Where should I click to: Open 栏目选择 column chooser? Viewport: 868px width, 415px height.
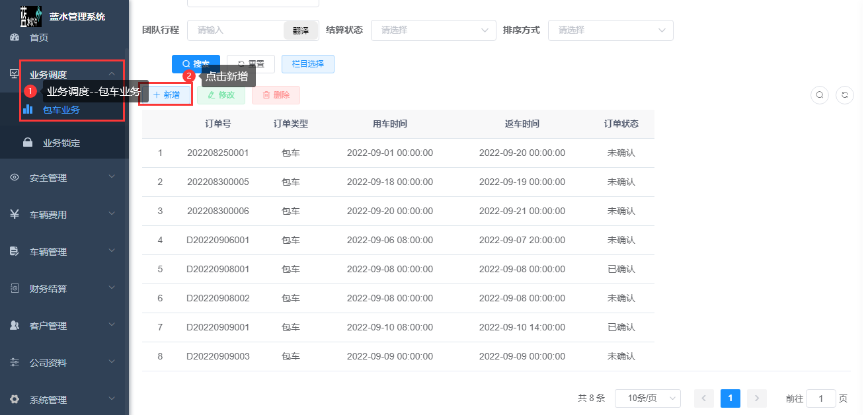308,64
